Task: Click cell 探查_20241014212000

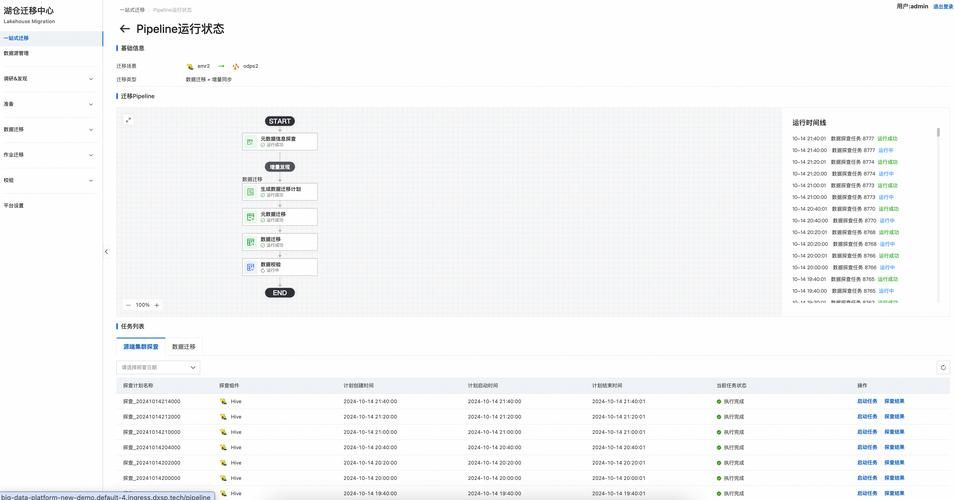Action: pyautogui.click(x=151, y=417)
